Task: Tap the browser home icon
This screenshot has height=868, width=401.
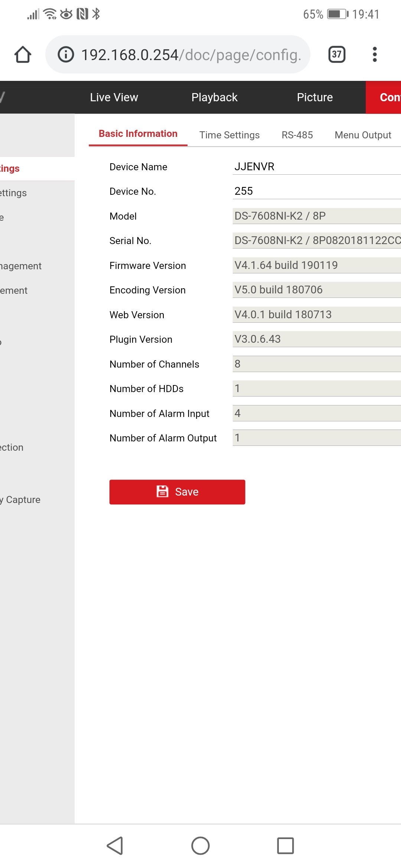Action: pos(23,55)
